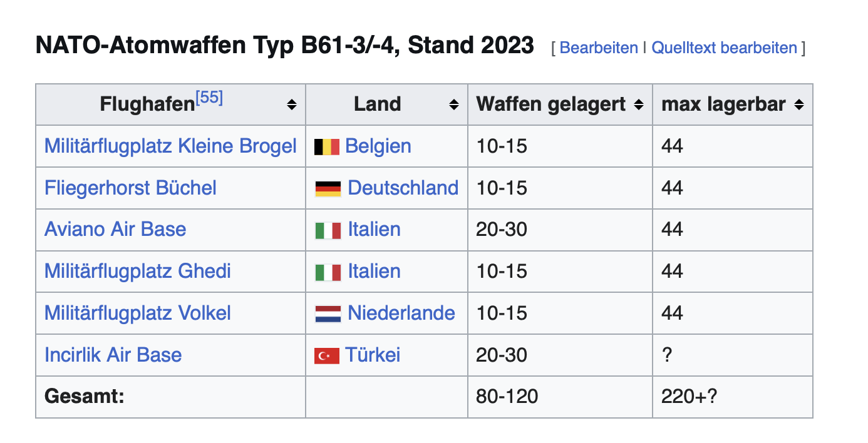Sort by Waffen gelagert column arrows
This screenshot has width=868, height=443.
click(639, 105)
